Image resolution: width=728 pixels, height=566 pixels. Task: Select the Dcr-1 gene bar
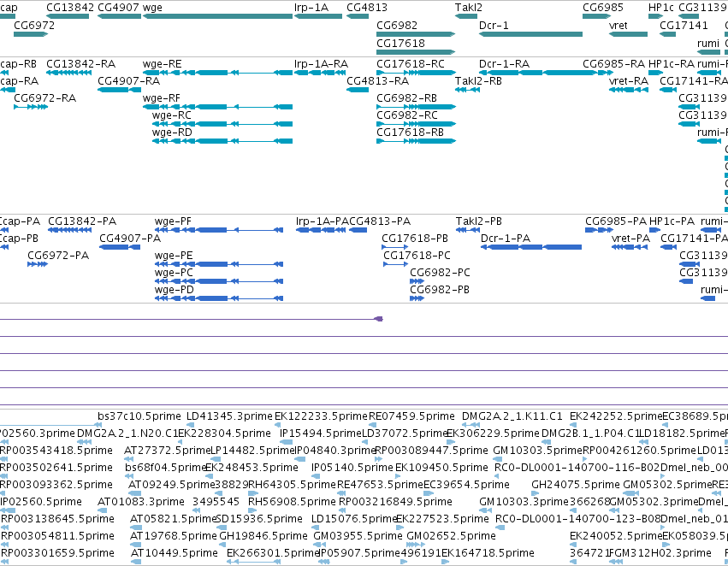[530, 34]
